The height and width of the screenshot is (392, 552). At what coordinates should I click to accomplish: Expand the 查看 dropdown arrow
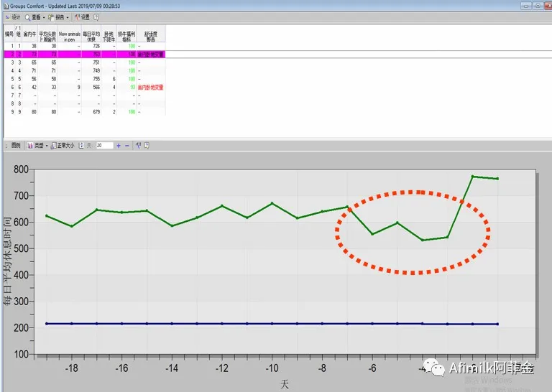[44, 17]
